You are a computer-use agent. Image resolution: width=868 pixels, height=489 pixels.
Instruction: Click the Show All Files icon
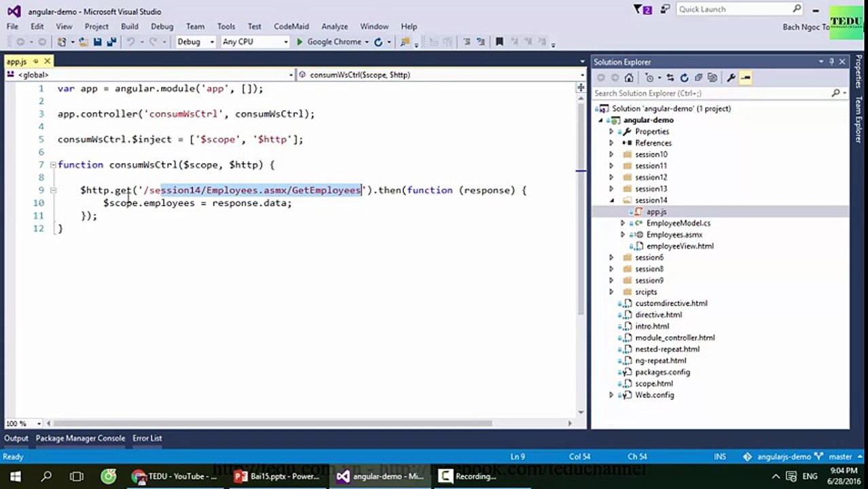pyautogui.click(x=712, y=77)
